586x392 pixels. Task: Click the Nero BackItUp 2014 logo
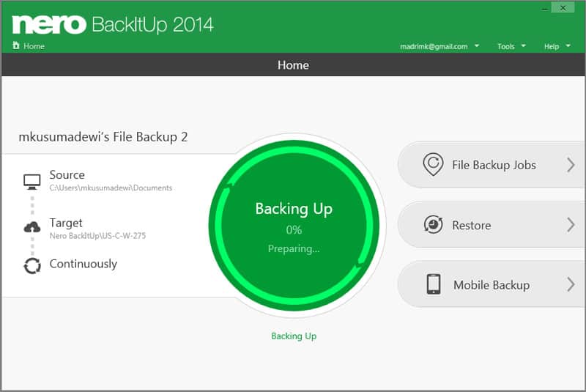pos(113,24)
